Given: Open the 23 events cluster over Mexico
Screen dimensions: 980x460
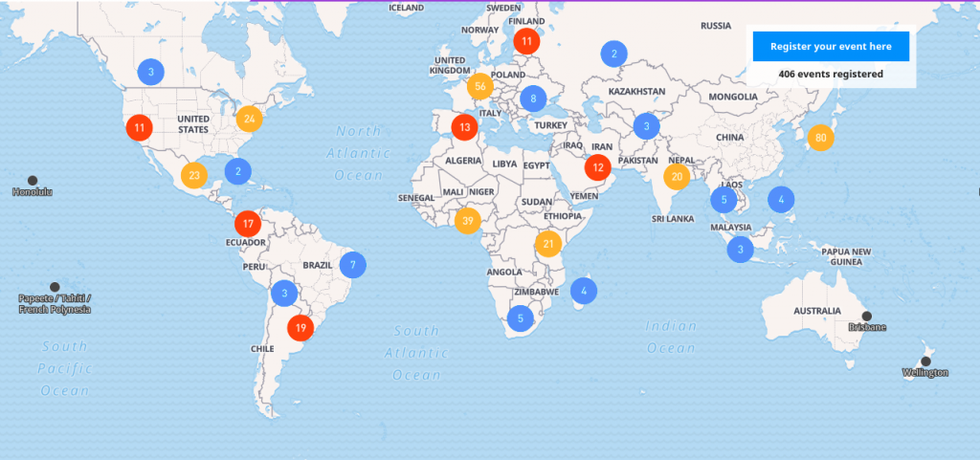Looking at the screenshot, I should 194,175.
